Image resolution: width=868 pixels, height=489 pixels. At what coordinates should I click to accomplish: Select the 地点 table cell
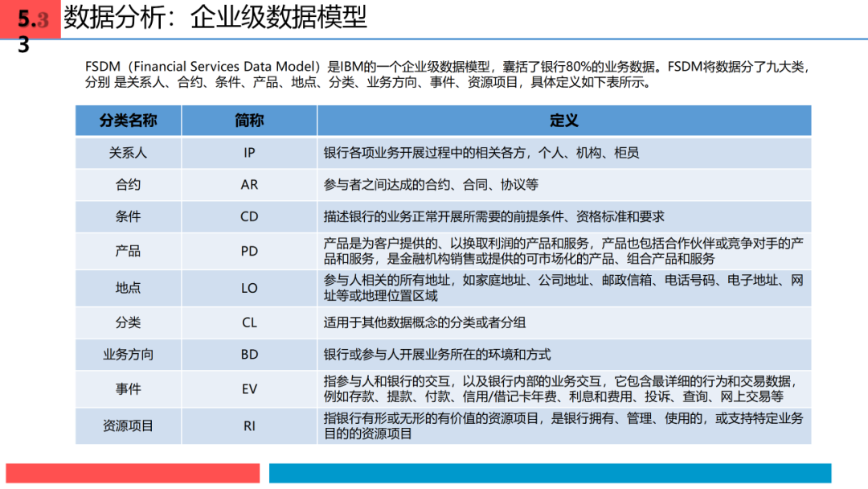coord(129,289)
